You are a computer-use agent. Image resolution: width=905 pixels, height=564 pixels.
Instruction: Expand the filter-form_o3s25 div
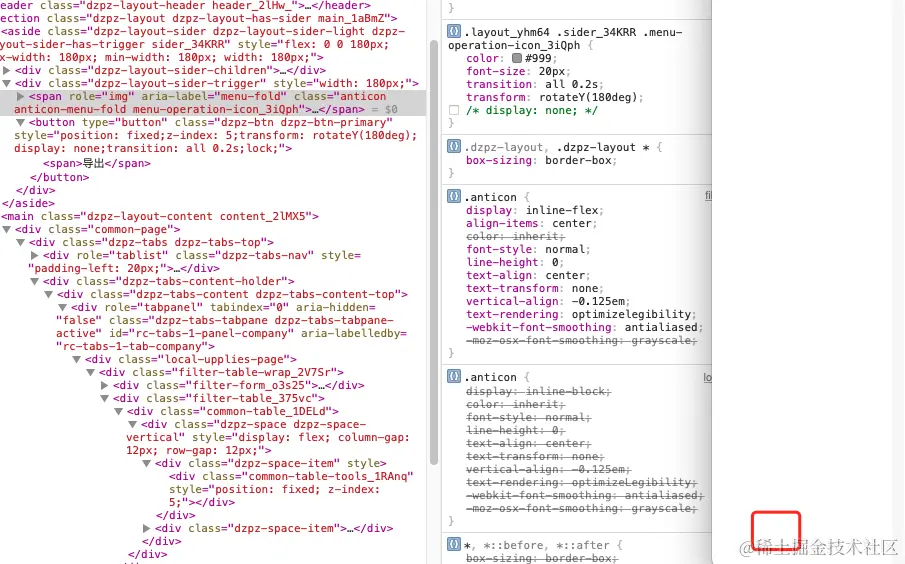point(105,385)
